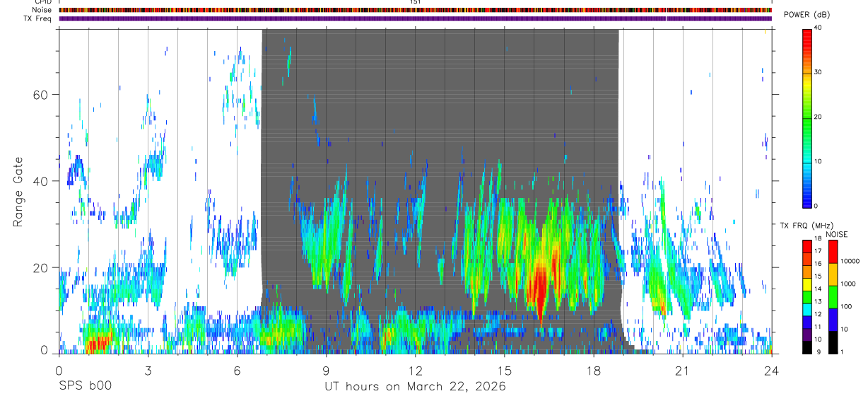Click the 1000 label on noise scale
Viewport: 868px width, 401px height.
coord(848,284)
